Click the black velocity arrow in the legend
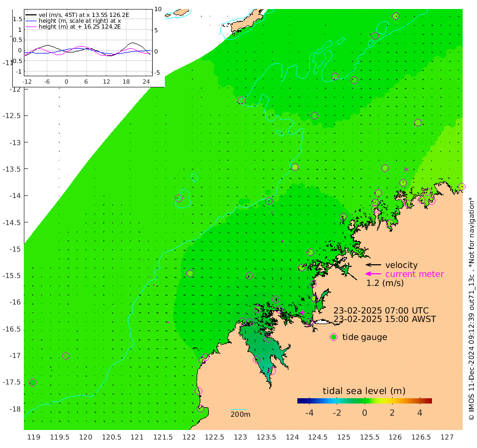This screenshot has width=477, height=448. [x=373, y=265]
